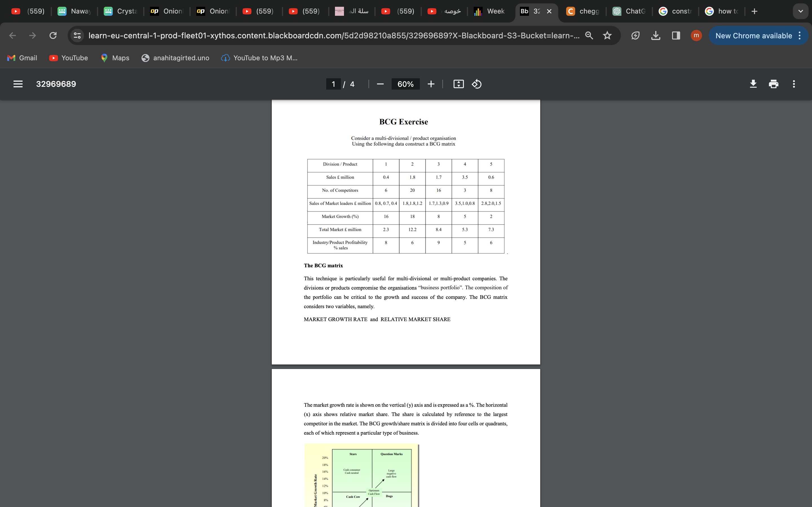Toggle the PDF viewer menu sidebar
The height and width of the screenshot is (507, 812).
click(x=17, y=84)
